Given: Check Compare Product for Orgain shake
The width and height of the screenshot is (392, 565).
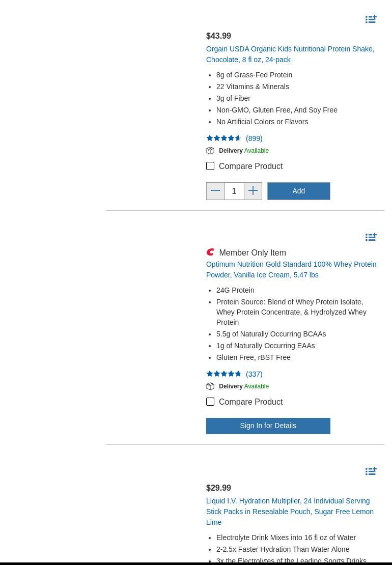Looking at the screenshot, I should point(210,166).
